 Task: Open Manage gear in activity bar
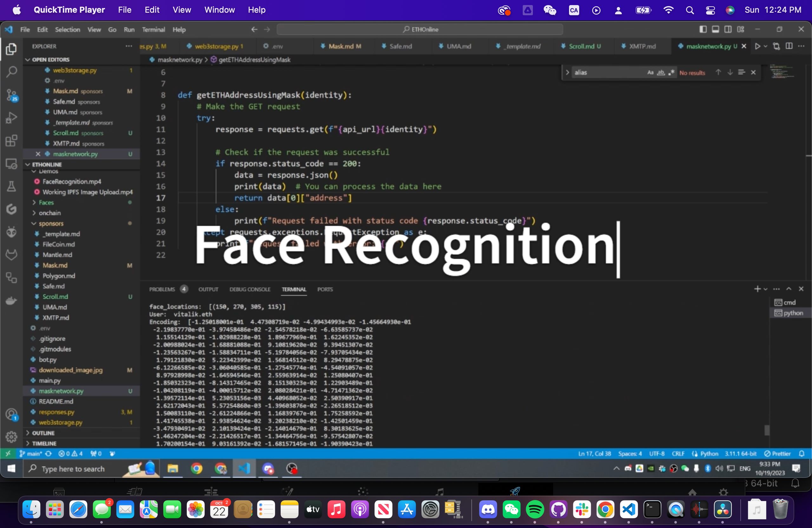(x=11, y=437)
